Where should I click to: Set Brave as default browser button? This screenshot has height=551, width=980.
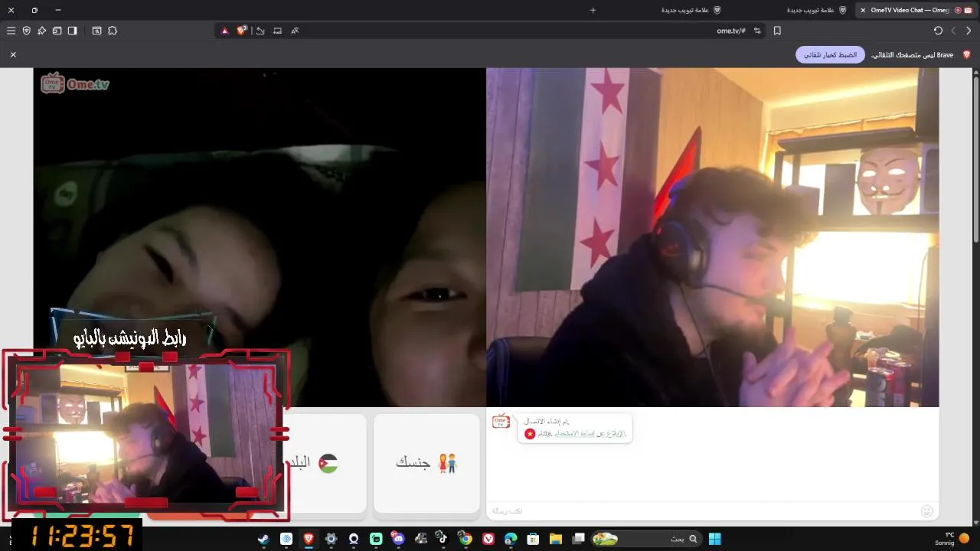(x=830, y=55)
